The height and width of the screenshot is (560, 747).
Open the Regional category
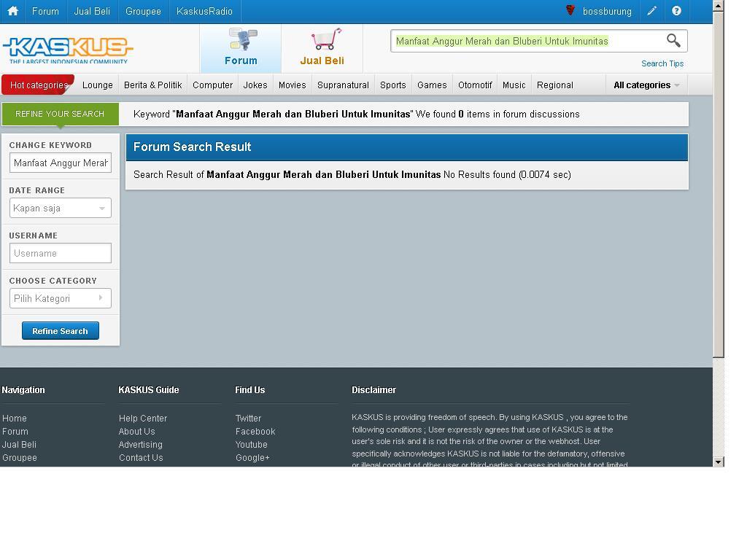[555, 85]
